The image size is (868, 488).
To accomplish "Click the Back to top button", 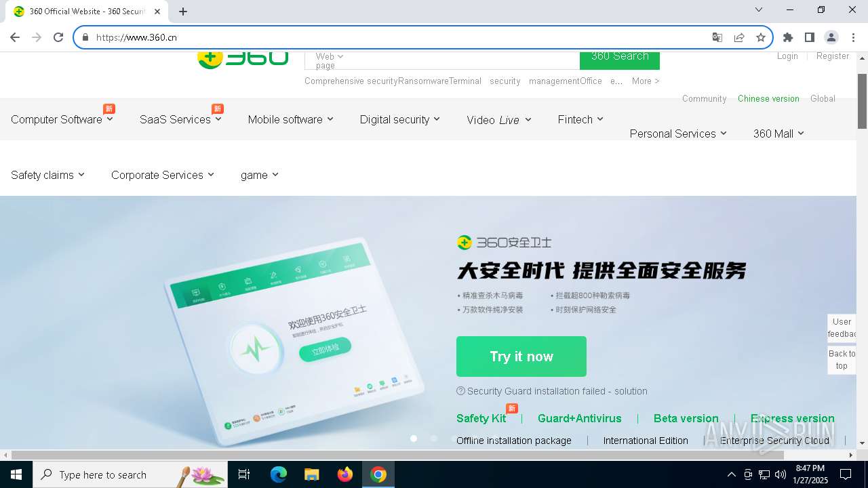I will click(842, 360).
